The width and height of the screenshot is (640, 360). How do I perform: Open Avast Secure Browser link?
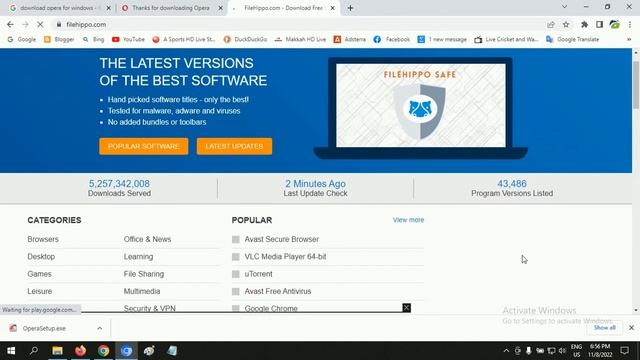click(282, 239)
